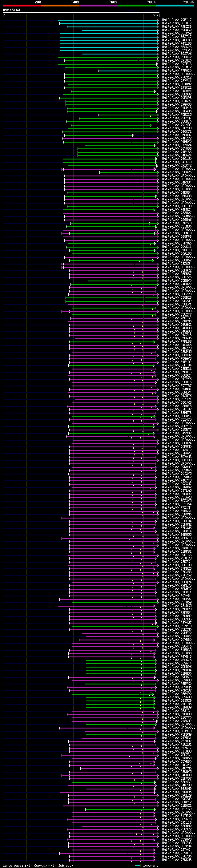Select the query name AV545163
This screenshot has width=197, height=868.
click(11, 10)
